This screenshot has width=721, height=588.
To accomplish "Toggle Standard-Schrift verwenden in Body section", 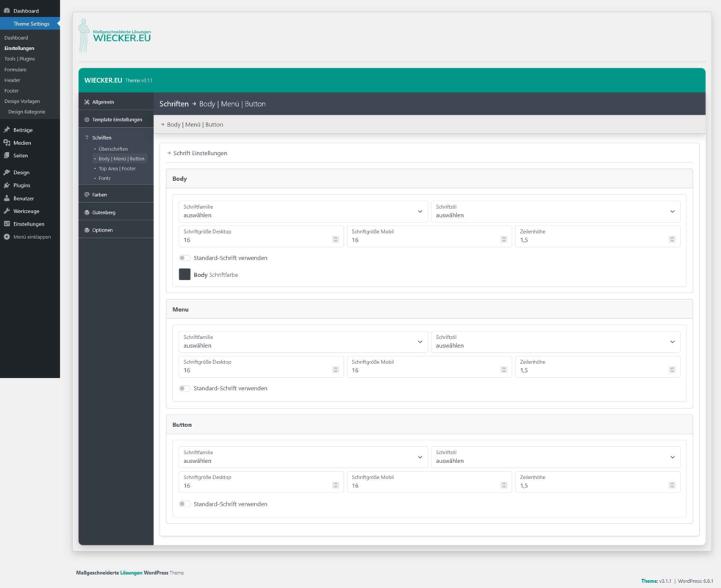I will 184,258.
